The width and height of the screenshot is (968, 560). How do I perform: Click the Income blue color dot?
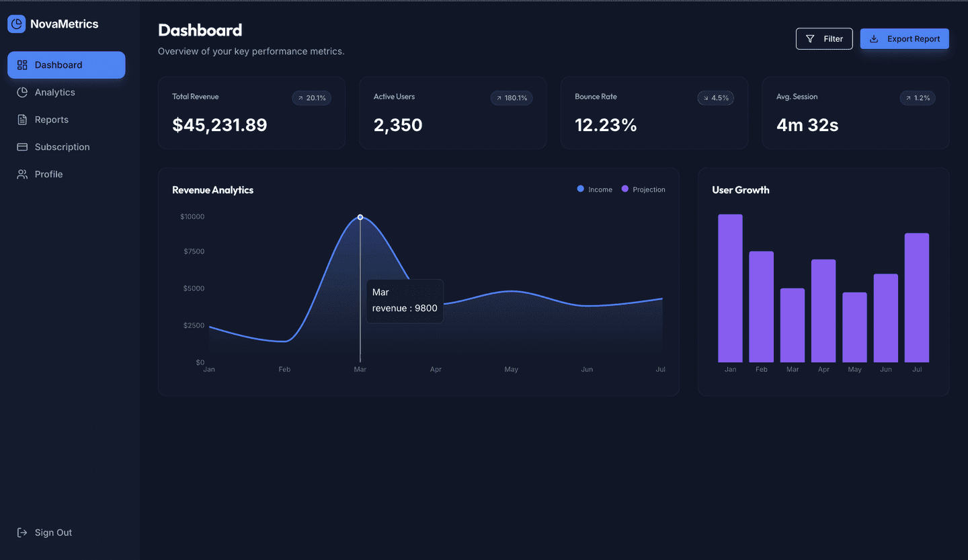pyautogui.click(x=581, y=189)
